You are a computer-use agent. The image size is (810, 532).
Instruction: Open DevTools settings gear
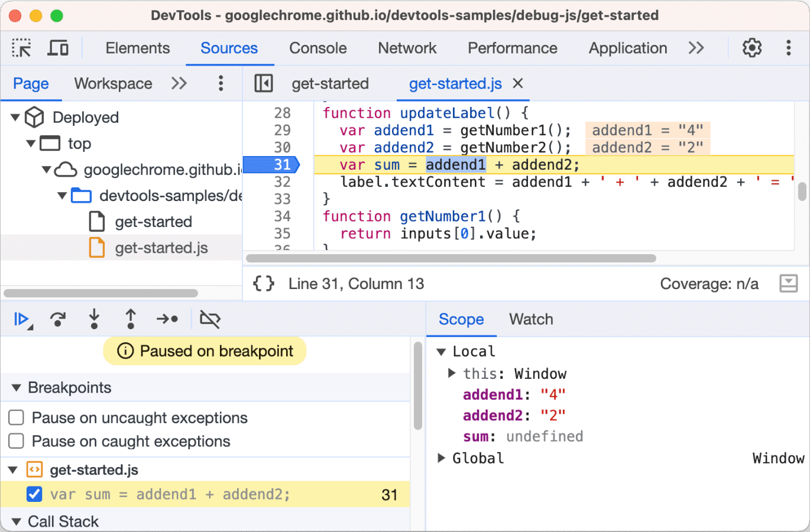pyautogui.click(x=752, y=48)
